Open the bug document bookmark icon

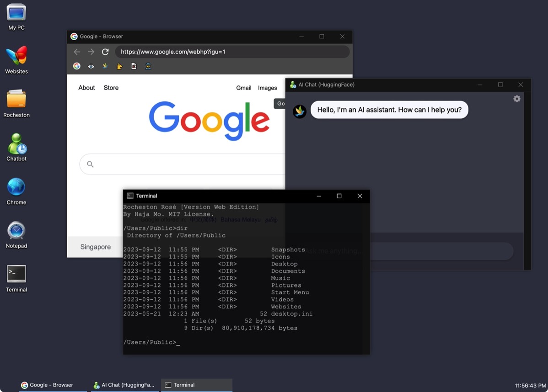(x=134, y=66)
